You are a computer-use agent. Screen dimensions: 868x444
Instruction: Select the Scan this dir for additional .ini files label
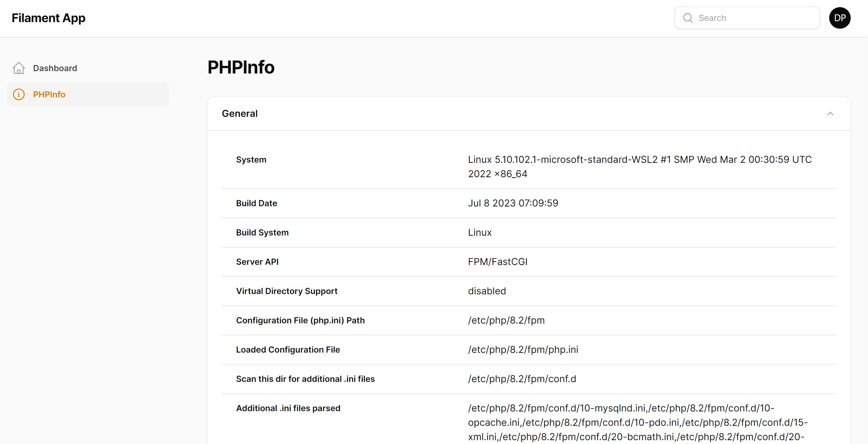coord(305,379)
